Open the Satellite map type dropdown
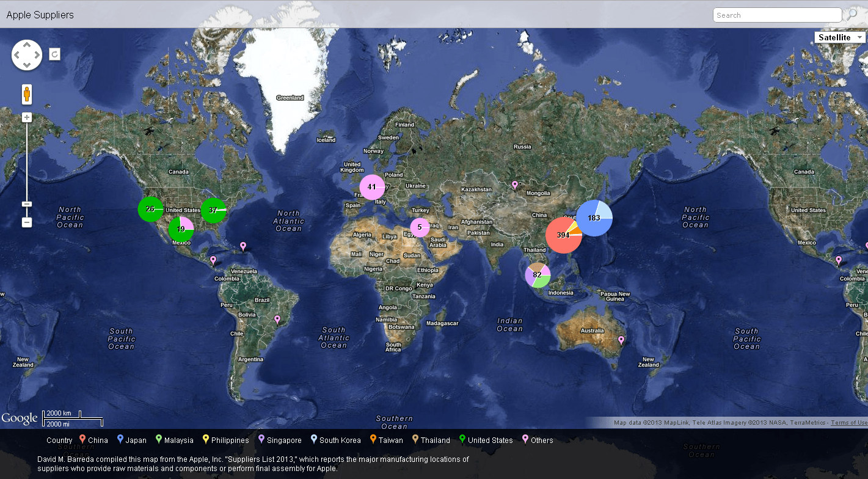The height and width of the screenshot is (479, 868). click(x=840, y=37)
